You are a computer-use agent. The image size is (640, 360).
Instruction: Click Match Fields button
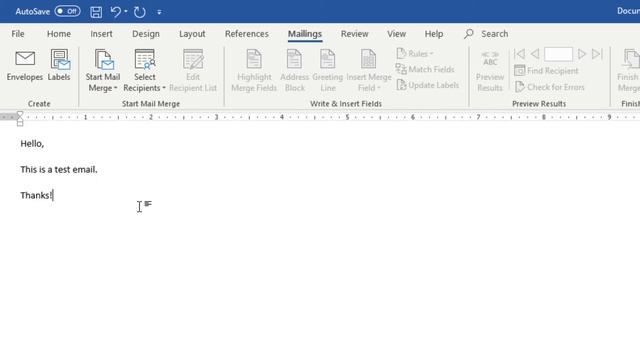click(x=425, y=69)
